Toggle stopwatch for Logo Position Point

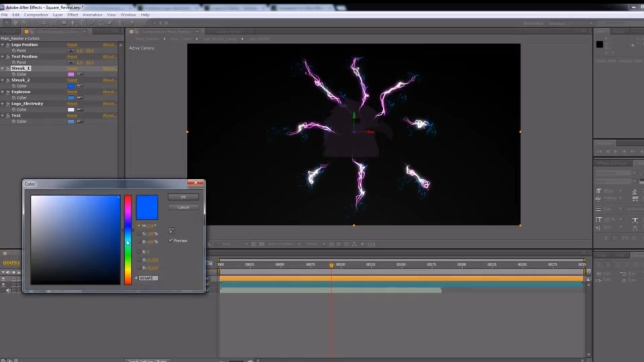[x=13, y=51]
